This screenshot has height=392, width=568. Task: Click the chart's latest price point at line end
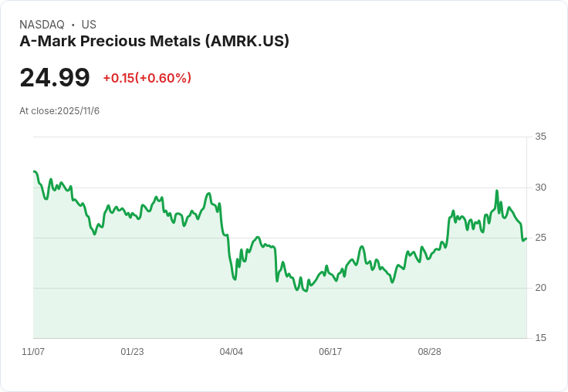click(x=526, y=238)
